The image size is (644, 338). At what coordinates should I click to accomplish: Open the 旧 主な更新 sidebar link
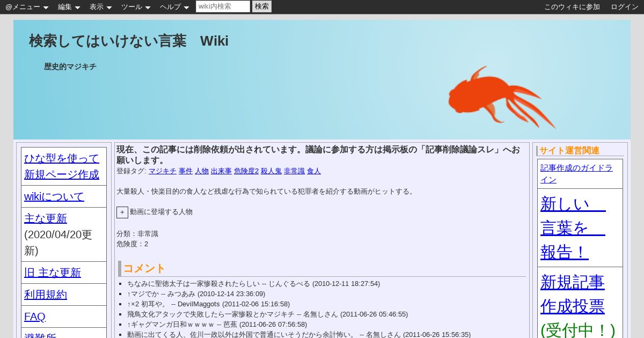coord(53,273)
